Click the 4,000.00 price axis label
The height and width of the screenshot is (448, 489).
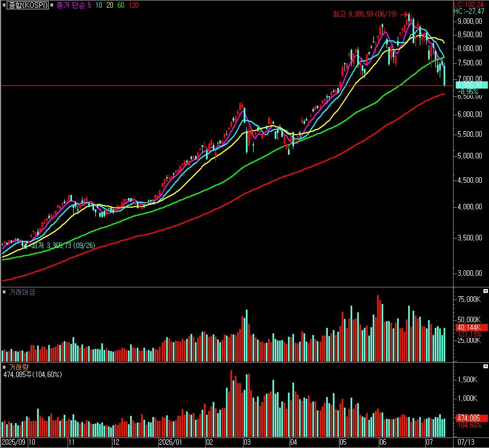coord(470,207)
